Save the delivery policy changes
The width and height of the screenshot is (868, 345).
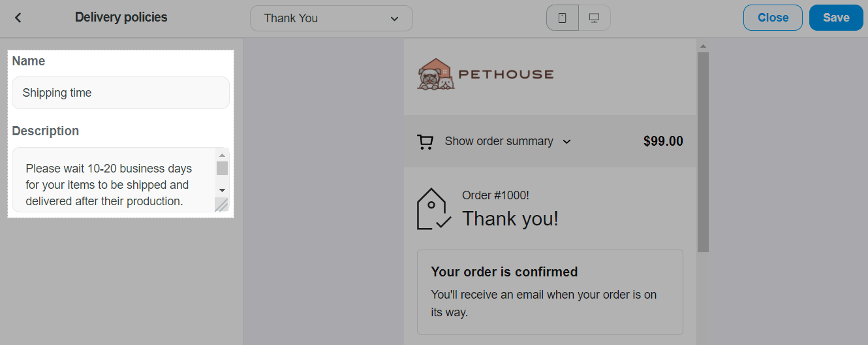835,18
